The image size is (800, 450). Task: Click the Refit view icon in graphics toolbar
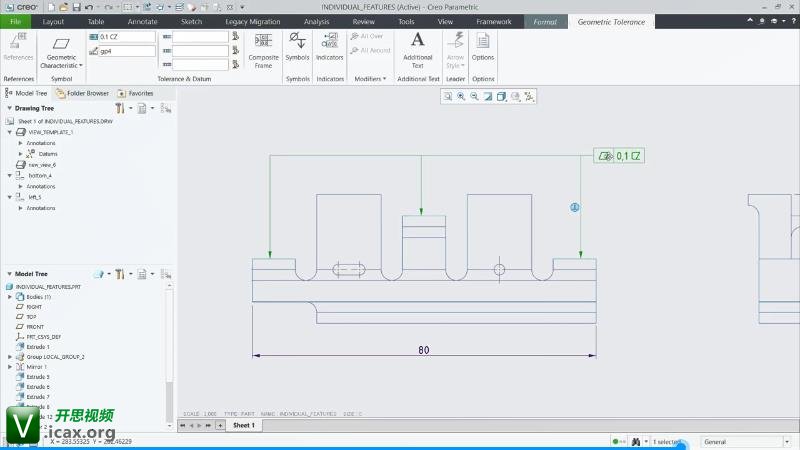pyautogui.click(x=447, y=96)
